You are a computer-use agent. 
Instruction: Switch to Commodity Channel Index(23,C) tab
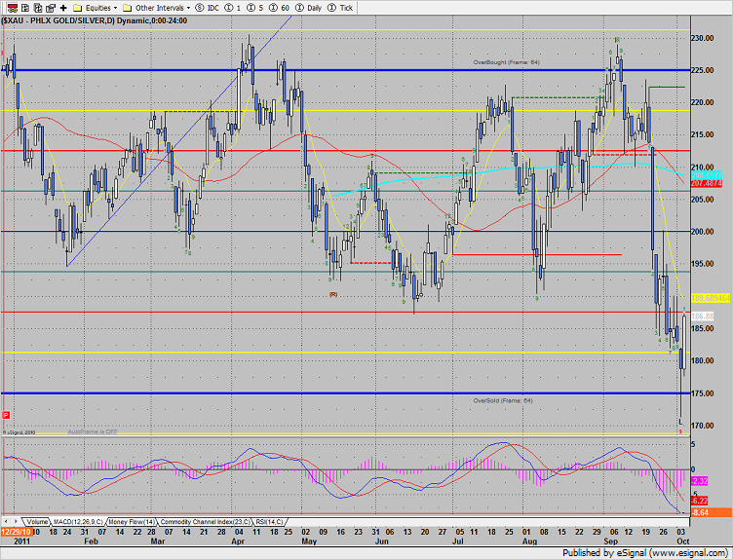point(206,522)
